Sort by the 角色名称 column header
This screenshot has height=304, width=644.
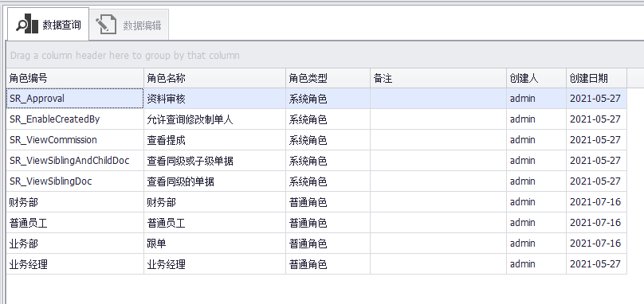click(215, 78)
